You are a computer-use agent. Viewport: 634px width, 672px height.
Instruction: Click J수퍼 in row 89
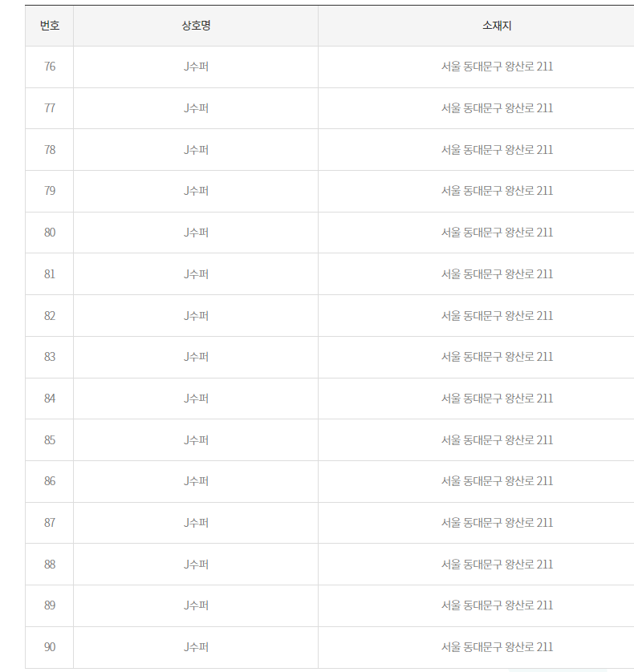coord(196,605)
